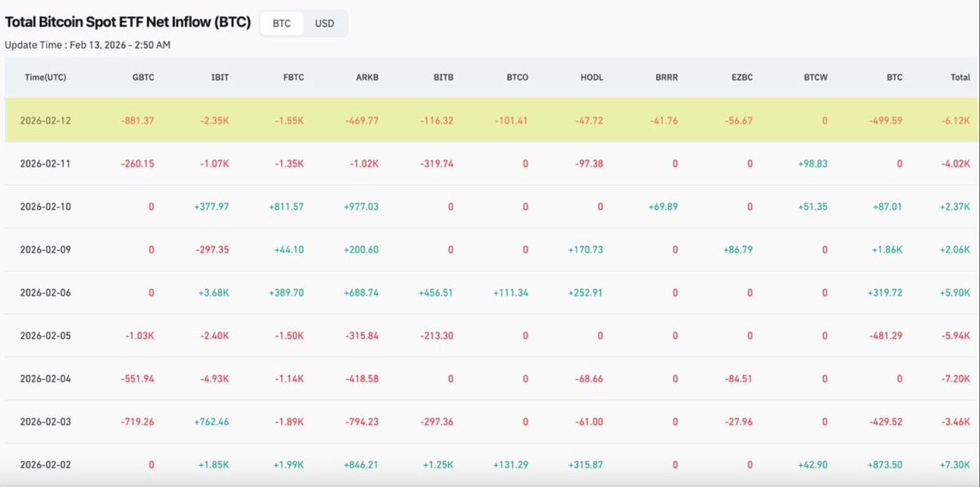Image resolution: width=980 pixels, height=487 pixels.
Task: Click BTC value -481.29
Action: point(886,335)
